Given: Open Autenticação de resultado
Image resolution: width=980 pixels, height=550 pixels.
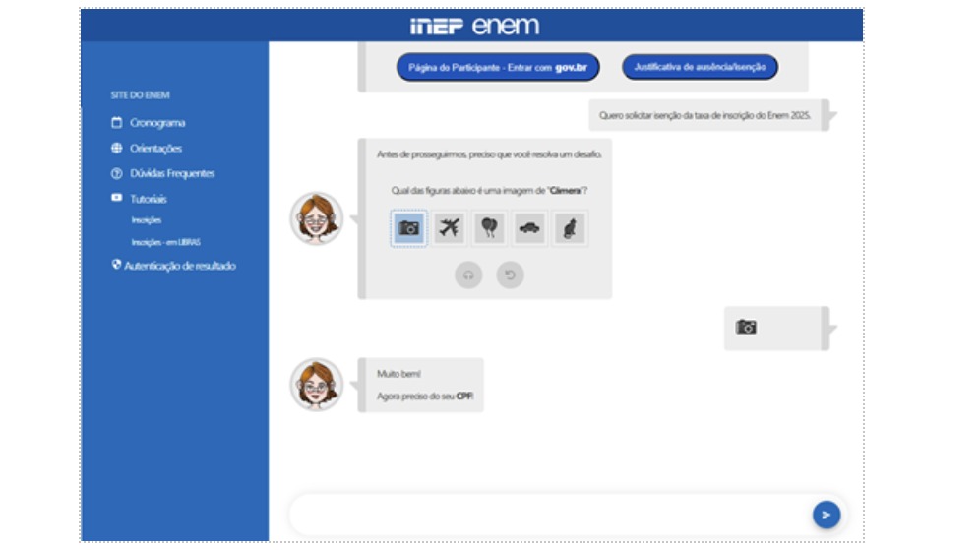Looking at the screenshot, I should tap(179, 266).
